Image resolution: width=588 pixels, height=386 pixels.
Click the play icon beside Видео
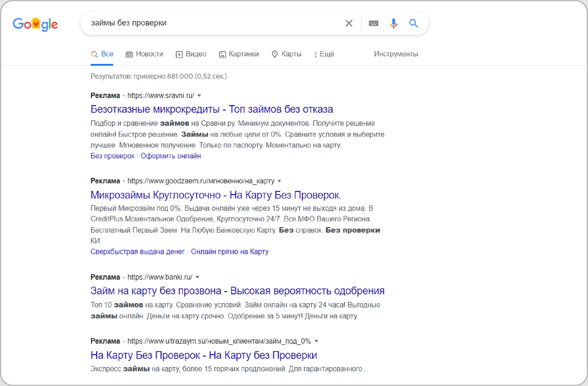179,54
